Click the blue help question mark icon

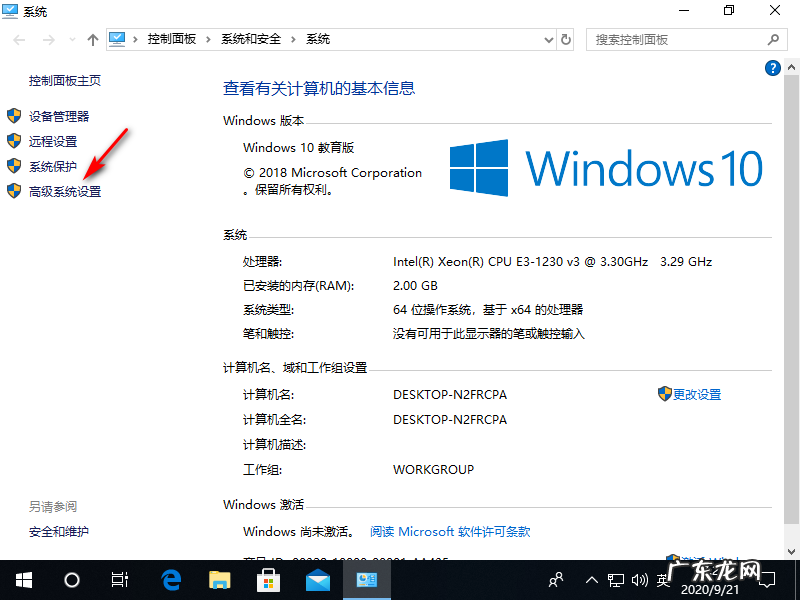[772, 68]
